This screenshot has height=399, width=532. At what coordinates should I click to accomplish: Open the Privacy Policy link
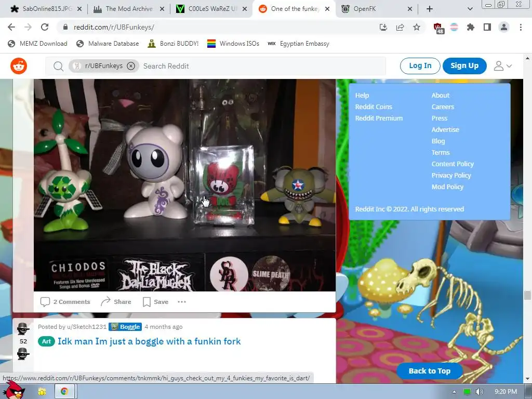tap(451, 176)
